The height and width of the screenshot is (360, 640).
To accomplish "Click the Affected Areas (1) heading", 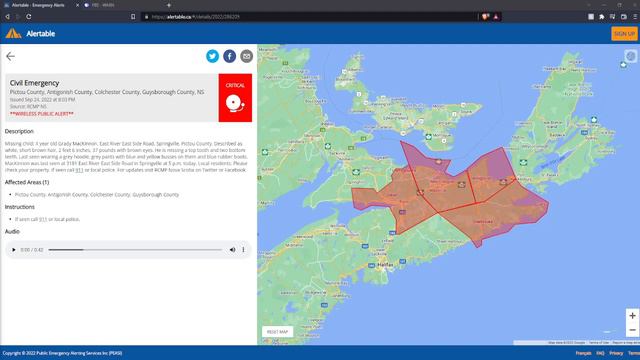I will (x=27, y=182).
